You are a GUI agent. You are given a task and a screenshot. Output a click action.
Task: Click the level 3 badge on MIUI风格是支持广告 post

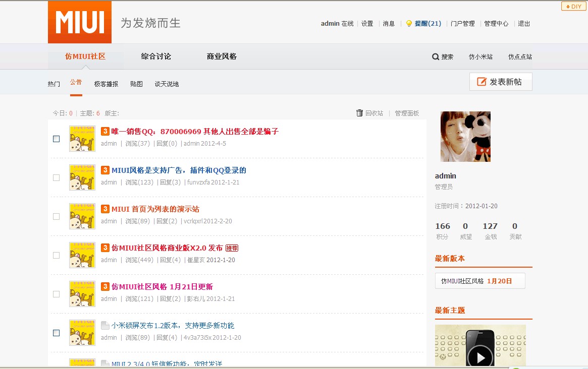pyautogui.click(x=105, y=170)
